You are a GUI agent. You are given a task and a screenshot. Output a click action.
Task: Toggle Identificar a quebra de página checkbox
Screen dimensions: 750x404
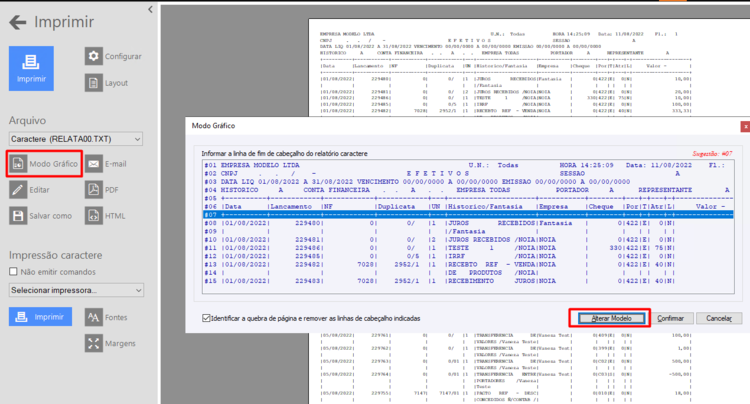(206, 318)
